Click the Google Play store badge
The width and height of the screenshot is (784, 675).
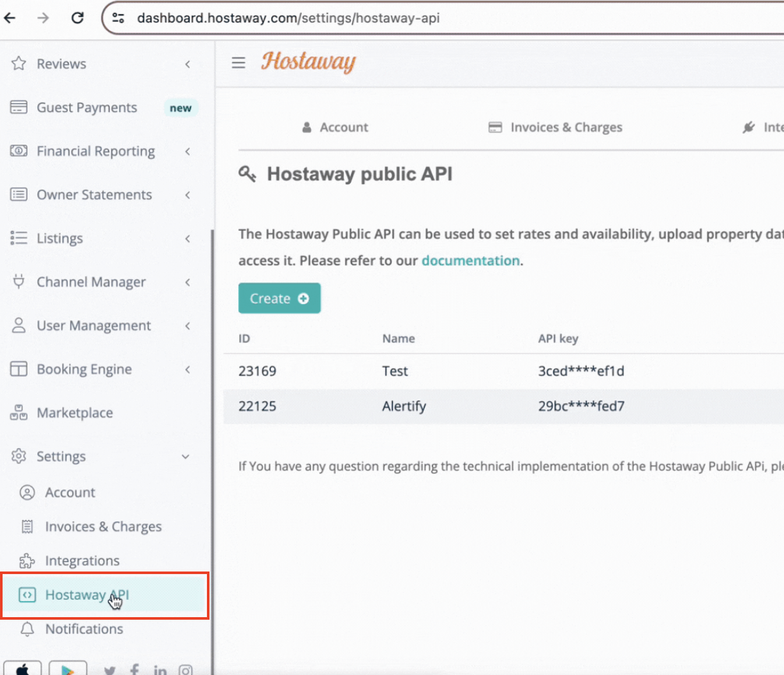point(67,669)
